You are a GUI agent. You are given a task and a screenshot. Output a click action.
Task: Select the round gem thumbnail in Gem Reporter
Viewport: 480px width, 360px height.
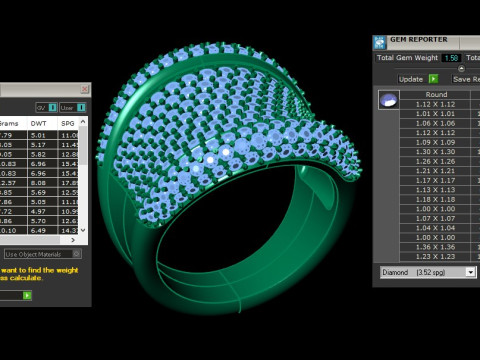point(389,100)
